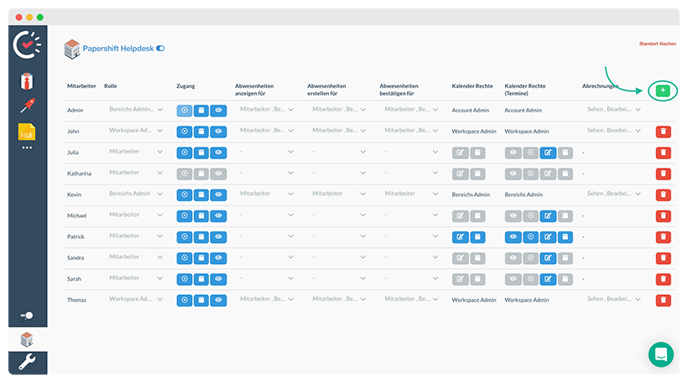Open the rocket sidebar icon
This screenshot has width=688, height=383.
(x=27, y=106)
